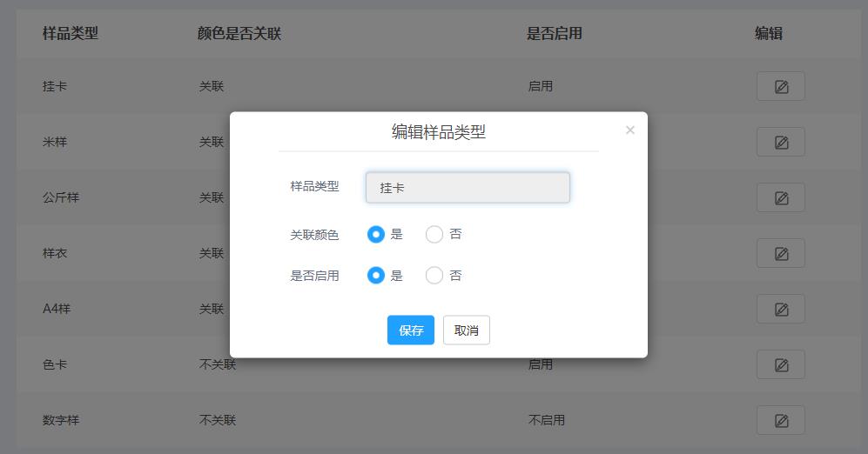Select 否 for 是否启用
The height and width of the screenshot is (454, 868).
coord(434,276)
